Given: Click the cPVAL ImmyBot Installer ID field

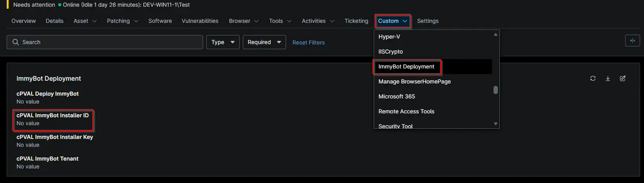Looking at the screenshot, I should pos(53,119).
